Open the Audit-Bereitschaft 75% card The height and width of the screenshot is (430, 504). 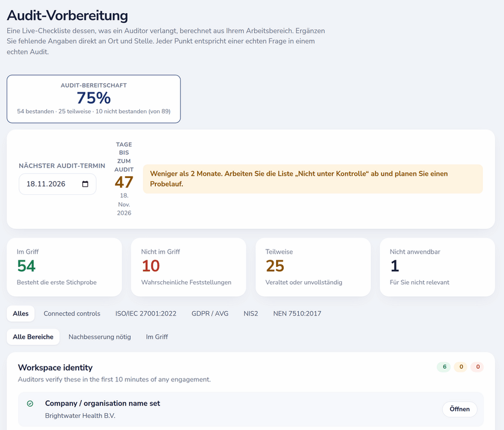94,99
